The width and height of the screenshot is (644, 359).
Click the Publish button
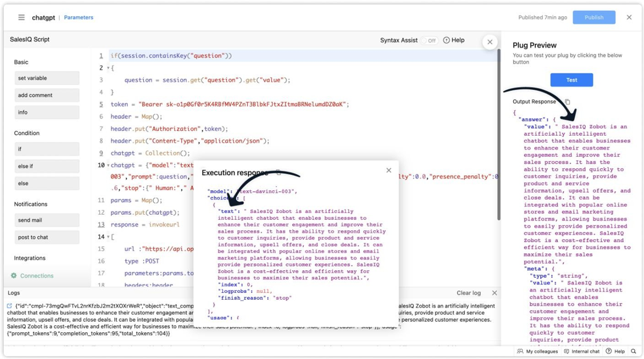click(x=594, y=17)
